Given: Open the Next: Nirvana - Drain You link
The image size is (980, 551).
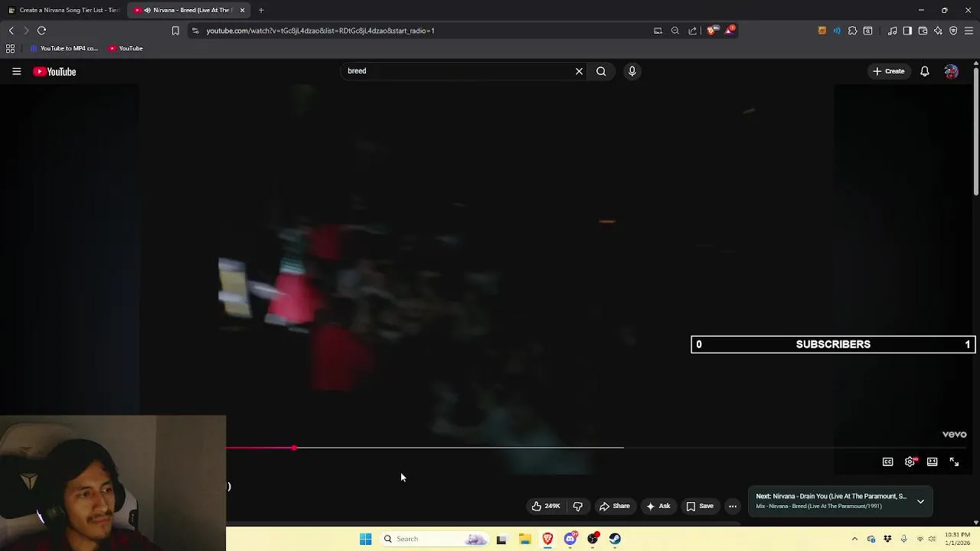Looking at the screenshot, I should point(831,496).
